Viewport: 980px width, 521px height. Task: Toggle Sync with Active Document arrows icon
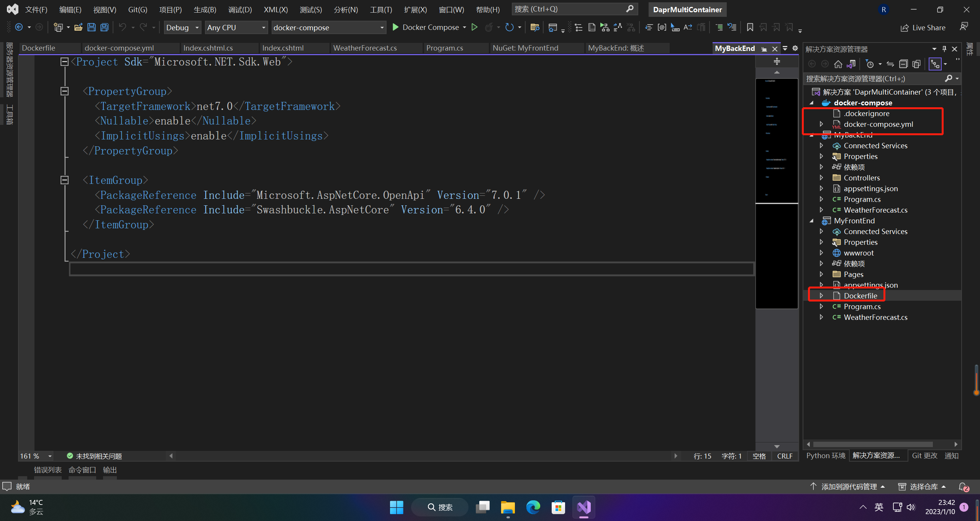[x=890, y=64]
